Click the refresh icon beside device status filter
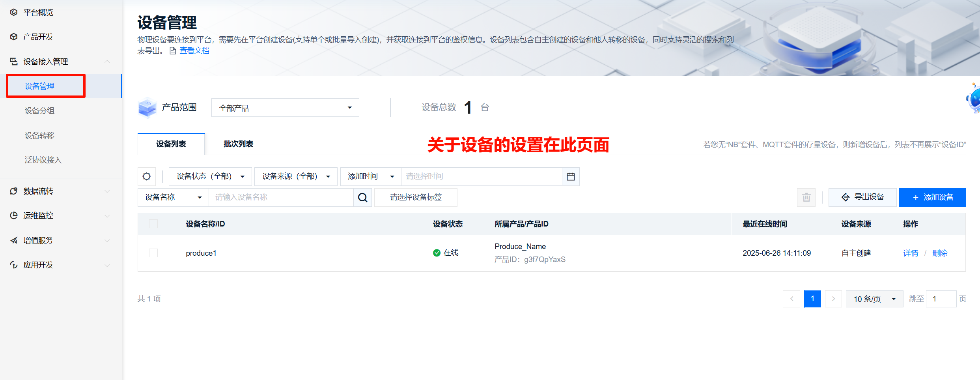The height and width of the screenshot is (380, 980). click(147, 176)
